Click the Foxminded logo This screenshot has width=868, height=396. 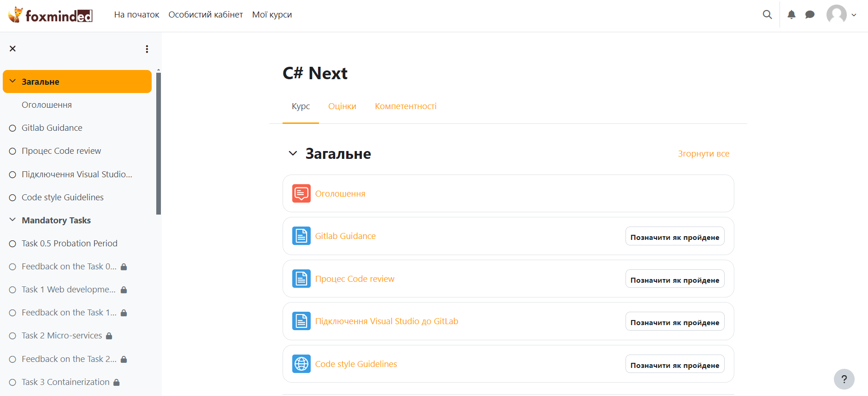[51, 15]
